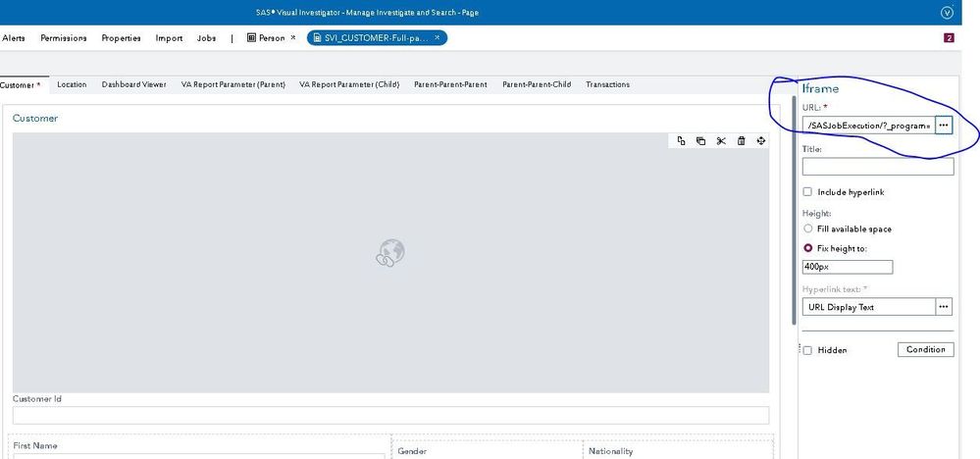Switch to Parent-Parent-Child tab
980x459 pixels.
coord(537,84)
